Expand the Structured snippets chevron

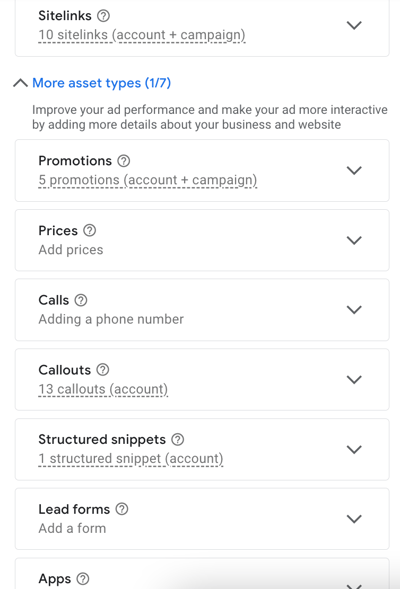click(354, 449)
